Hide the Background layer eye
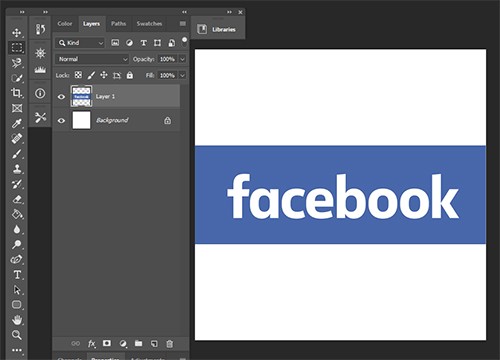 coord(61,120)
